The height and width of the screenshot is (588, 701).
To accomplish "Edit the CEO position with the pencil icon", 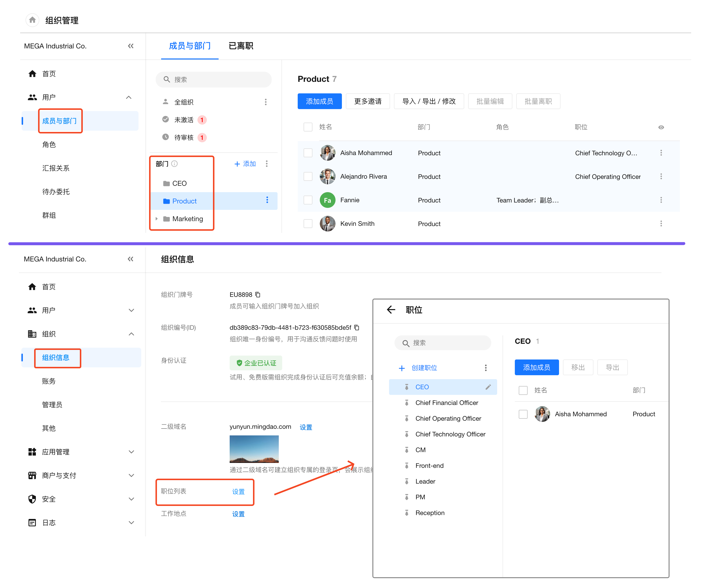I will (488, 387).
